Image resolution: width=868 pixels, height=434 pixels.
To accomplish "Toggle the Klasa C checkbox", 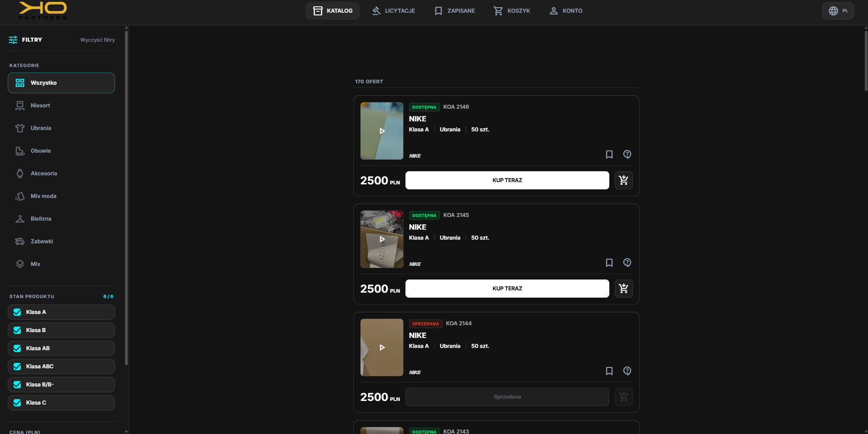I will pyautogui.click(x=17, y=403).
